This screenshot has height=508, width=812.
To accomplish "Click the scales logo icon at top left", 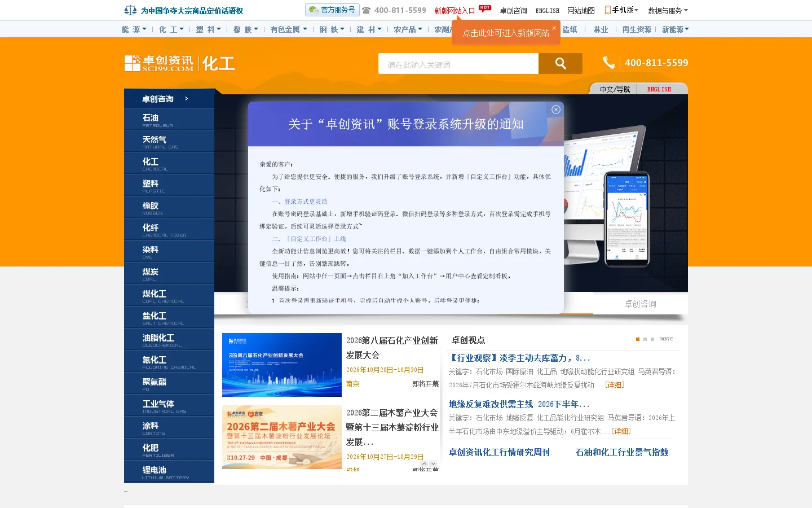I will 130,10.
